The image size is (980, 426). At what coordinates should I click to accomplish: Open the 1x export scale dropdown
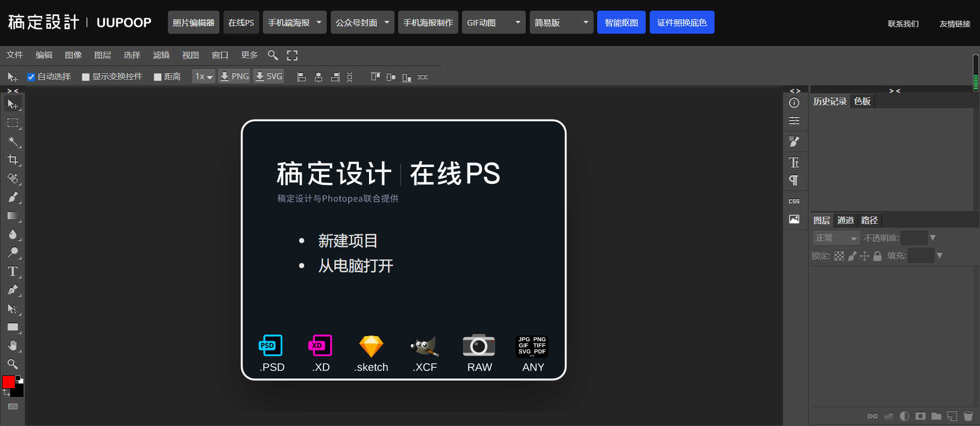(x=204, y=77)
